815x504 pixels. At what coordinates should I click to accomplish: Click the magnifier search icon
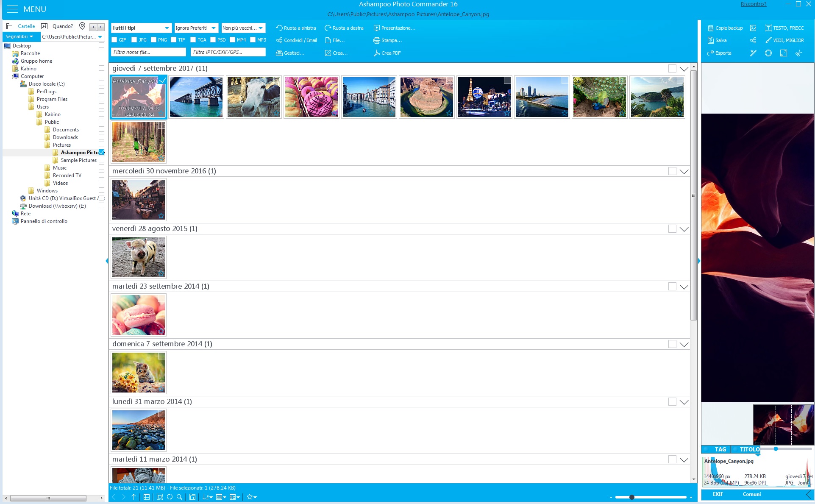[179, 497]
